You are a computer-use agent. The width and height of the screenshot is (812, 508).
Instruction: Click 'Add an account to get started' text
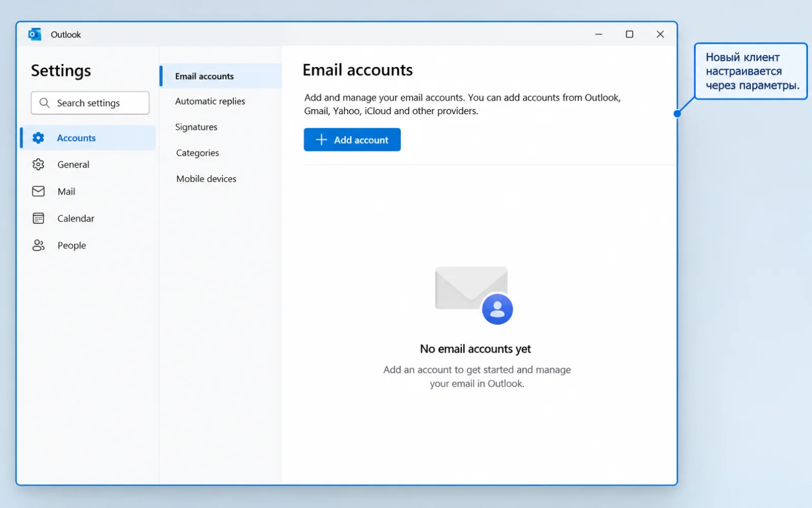(x=477, y=377)
